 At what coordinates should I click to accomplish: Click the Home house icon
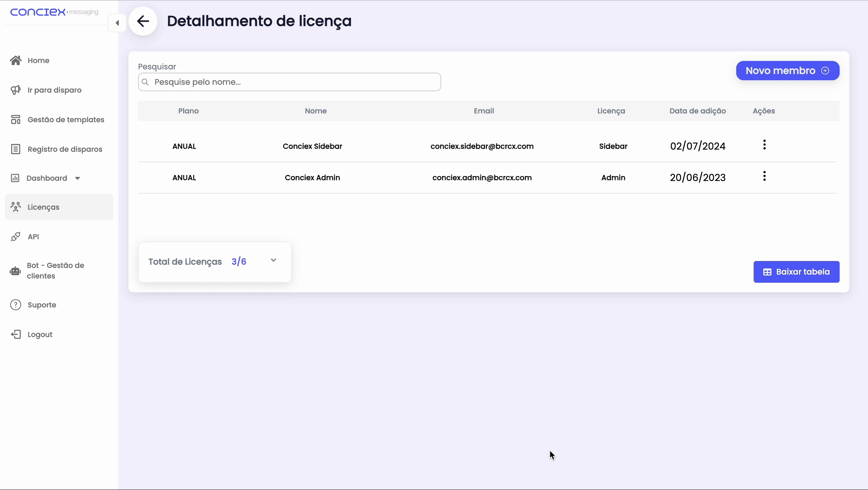15,60
